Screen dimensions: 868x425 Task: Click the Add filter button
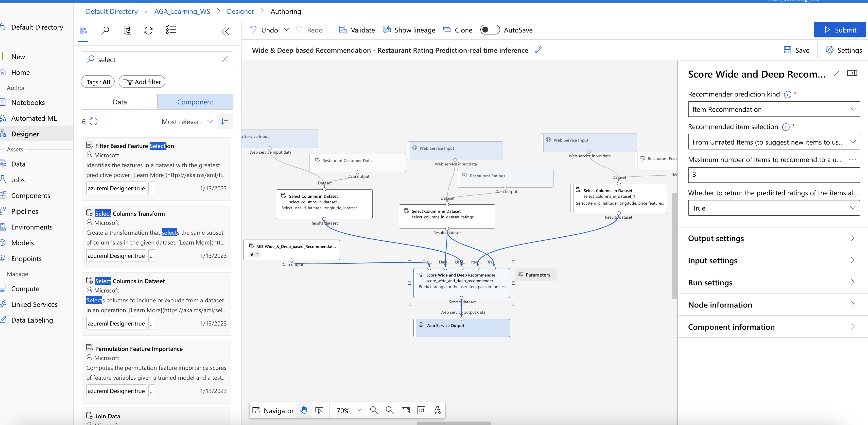142,82
